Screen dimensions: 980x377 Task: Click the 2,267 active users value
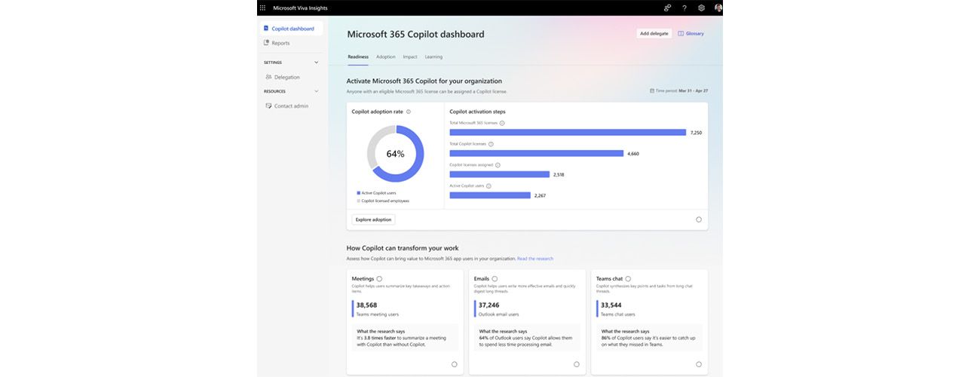pyautogui.click(x=540, y=195)
